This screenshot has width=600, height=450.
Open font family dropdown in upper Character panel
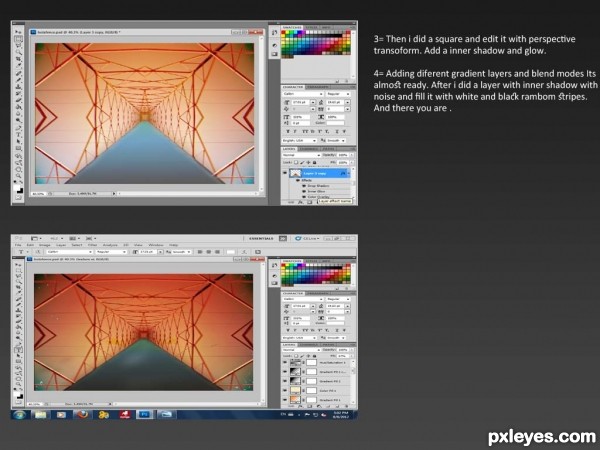point(303,94)
